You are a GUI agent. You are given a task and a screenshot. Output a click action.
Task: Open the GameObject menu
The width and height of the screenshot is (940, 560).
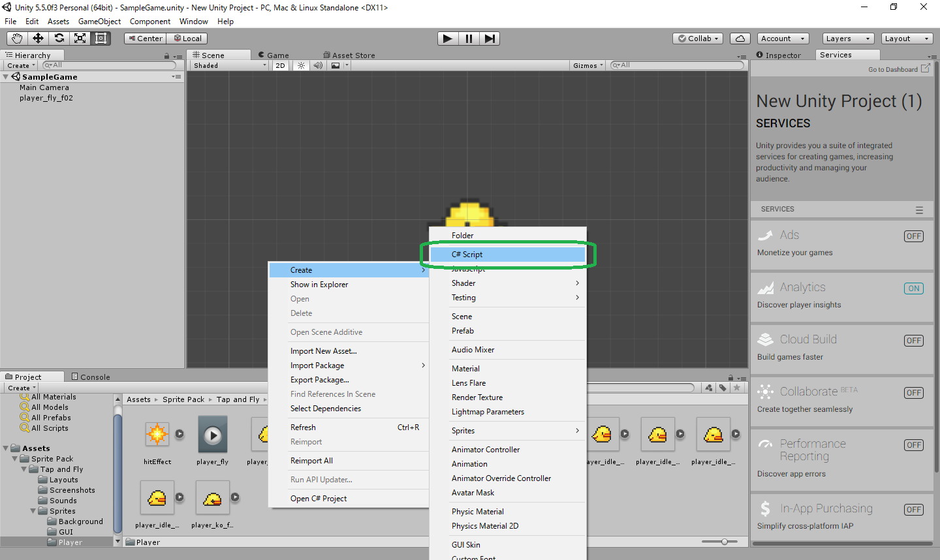[99, 21]
